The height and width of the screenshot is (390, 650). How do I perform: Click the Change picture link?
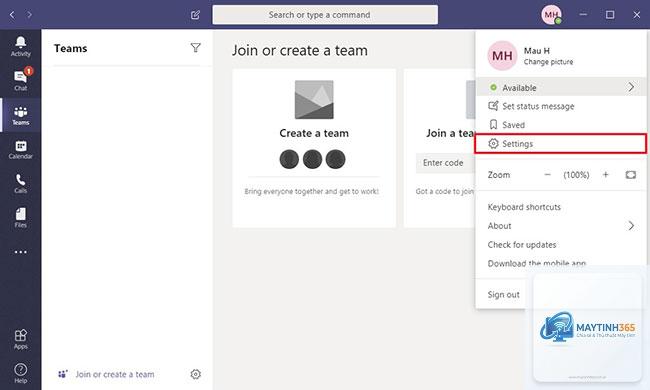(548, 62)
